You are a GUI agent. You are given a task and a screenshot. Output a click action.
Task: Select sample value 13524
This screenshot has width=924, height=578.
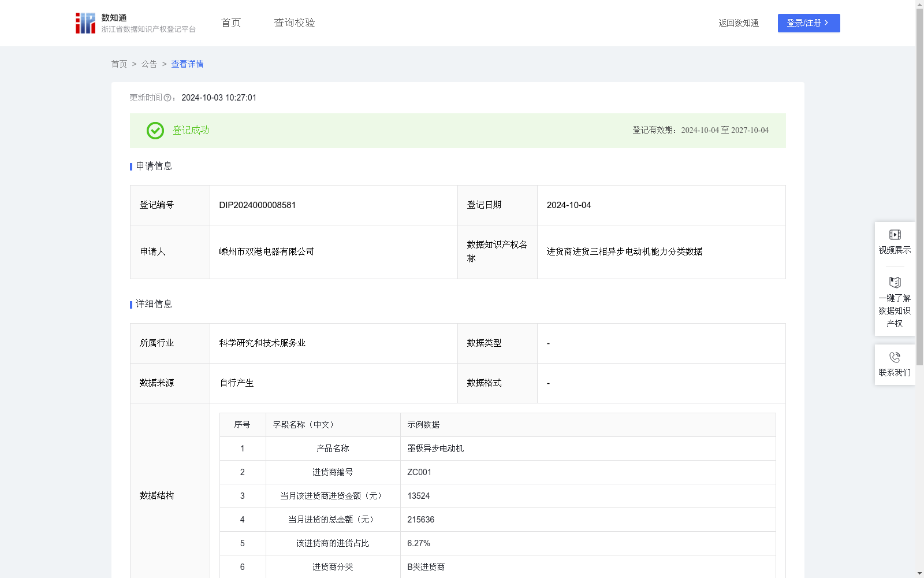pyautogui.click(x=419, y=496)
